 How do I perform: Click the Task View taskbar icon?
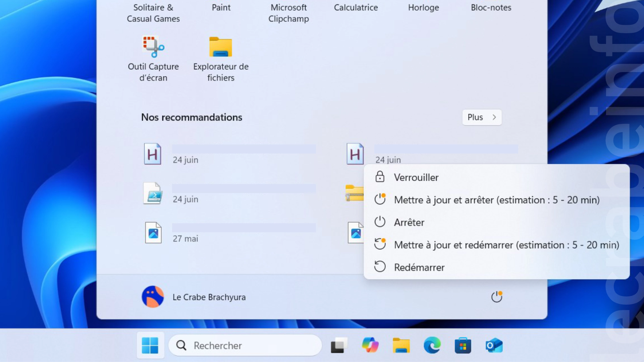(x=339, y=345)
